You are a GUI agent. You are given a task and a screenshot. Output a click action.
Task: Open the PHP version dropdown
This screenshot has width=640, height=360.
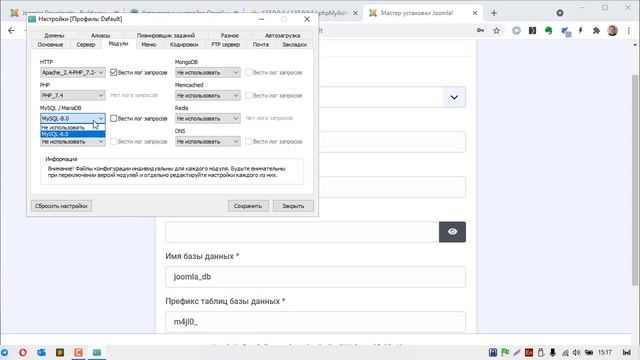coord(73,95)
